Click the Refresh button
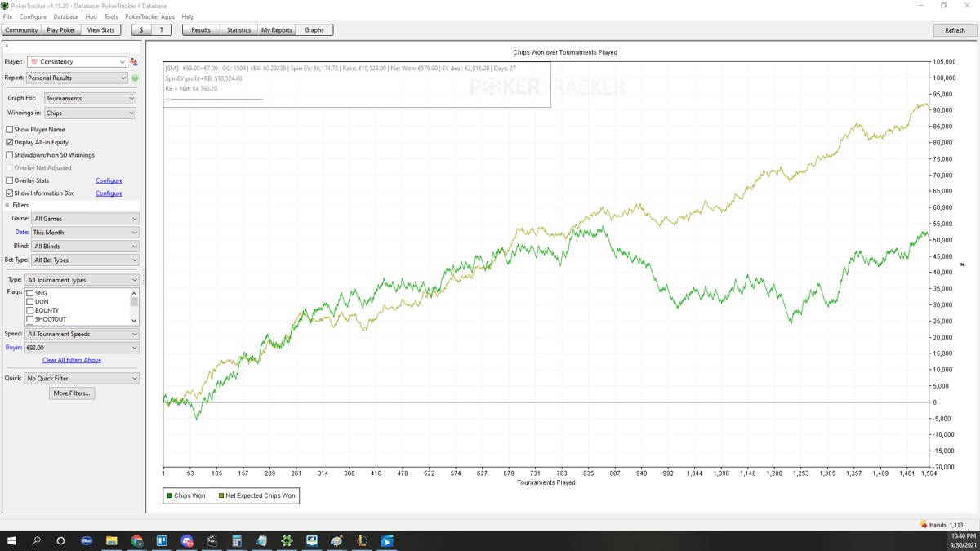The width and height of the screenshot is (980, 551). pos(955,30)
